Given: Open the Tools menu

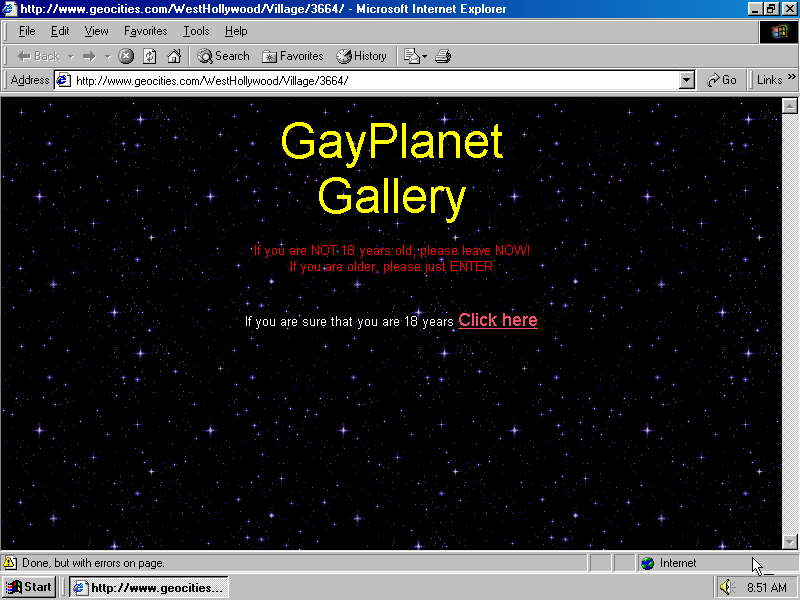Looking at the screenshot, I should pos(196,31).
